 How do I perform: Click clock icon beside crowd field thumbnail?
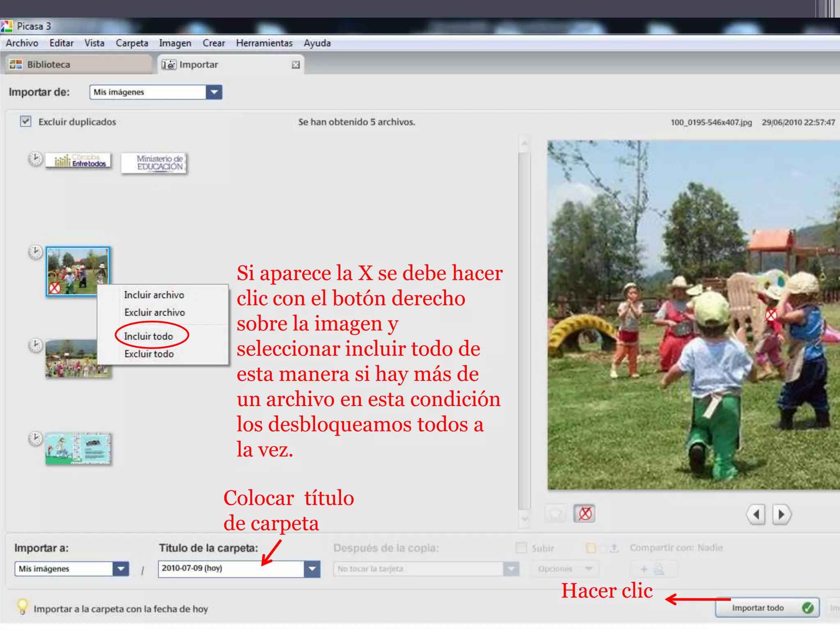36,345
